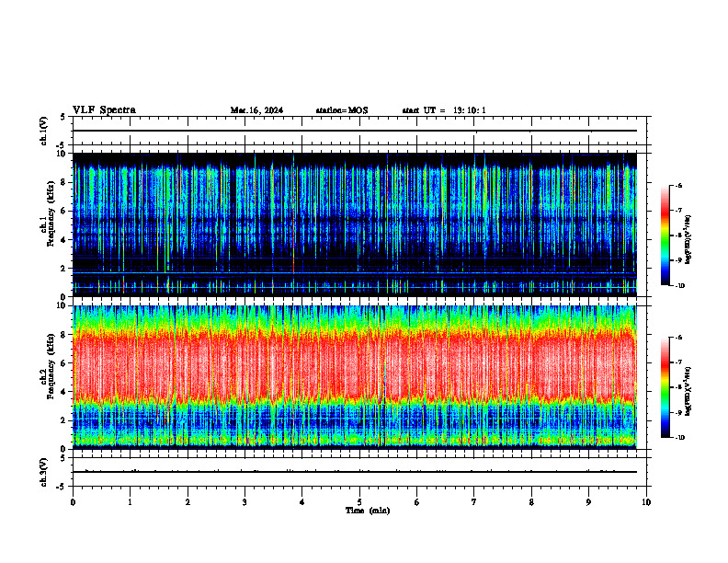Click the '2' kHz tick on ch.1 frequency axis

point(64,269)
